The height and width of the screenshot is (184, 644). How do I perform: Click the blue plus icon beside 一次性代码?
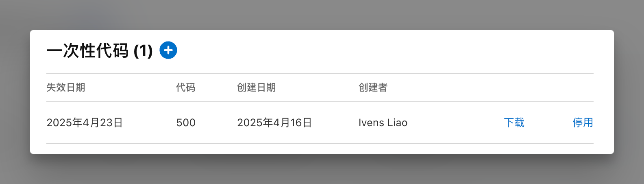tap(168, 50)
